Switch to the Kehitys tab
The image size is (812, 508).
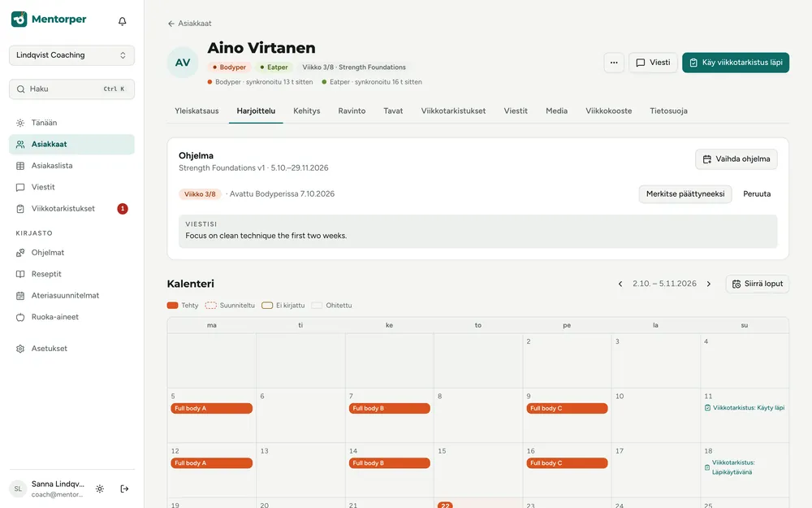(x=307, y=111)
